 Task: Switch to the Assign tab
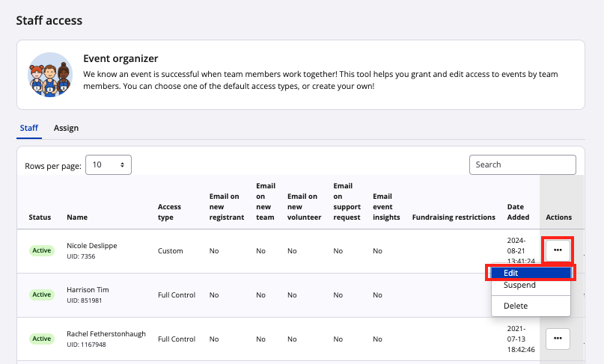tap(66, 128)
